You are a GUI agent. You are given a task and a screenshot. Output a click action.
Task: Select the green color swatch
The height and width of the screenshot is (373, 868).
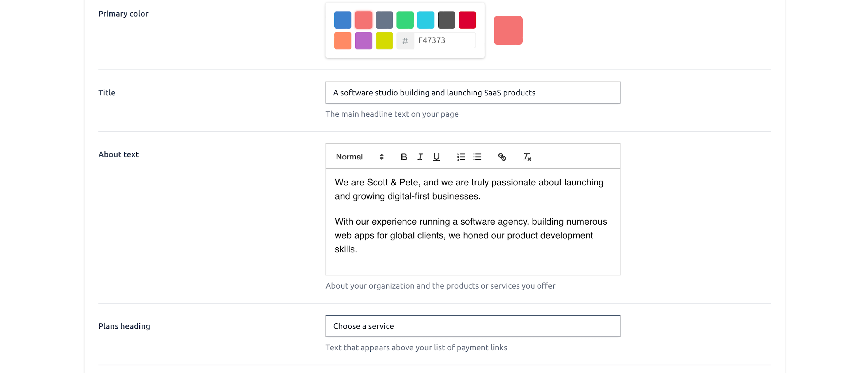click(x=405, y=20)
